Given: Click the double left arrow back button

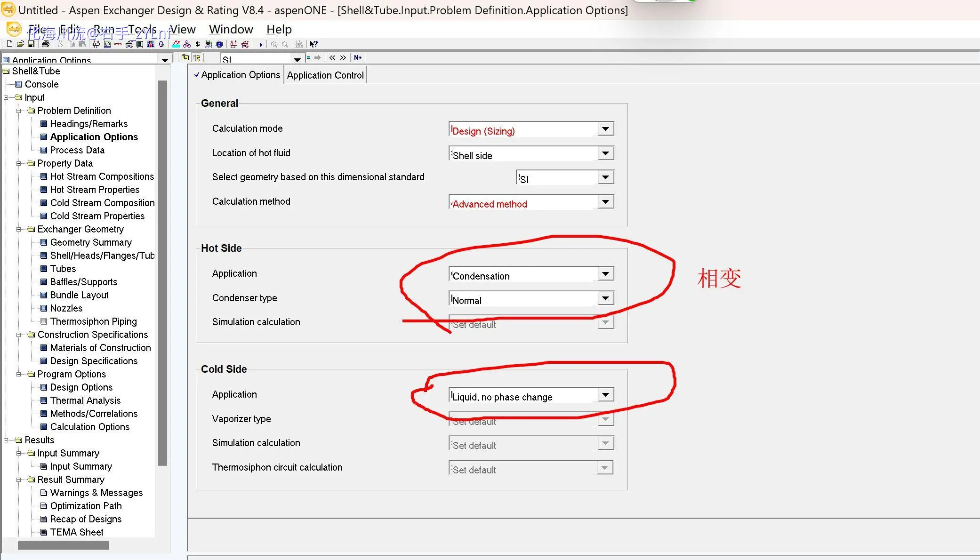Looking at the screenshot, I should click(332, 57).
